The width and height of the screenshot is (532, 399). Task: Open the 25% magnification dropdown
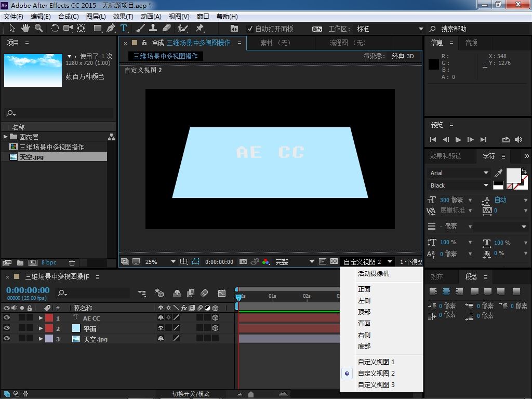159,262
